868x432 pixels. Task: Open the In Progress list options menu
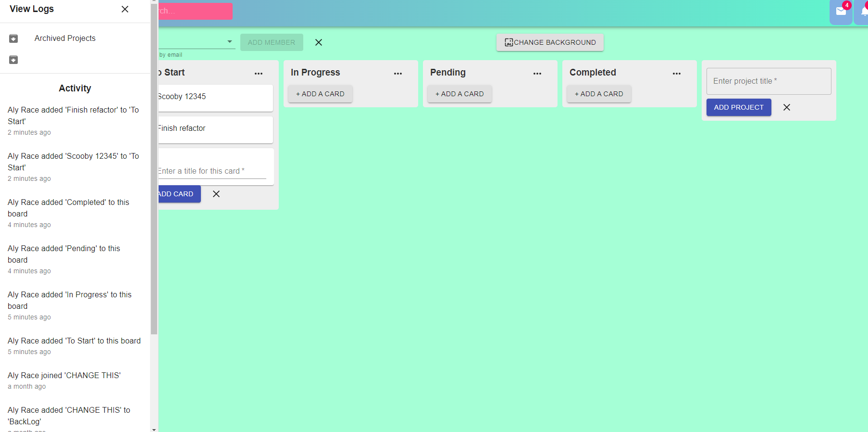pos(398,74)
